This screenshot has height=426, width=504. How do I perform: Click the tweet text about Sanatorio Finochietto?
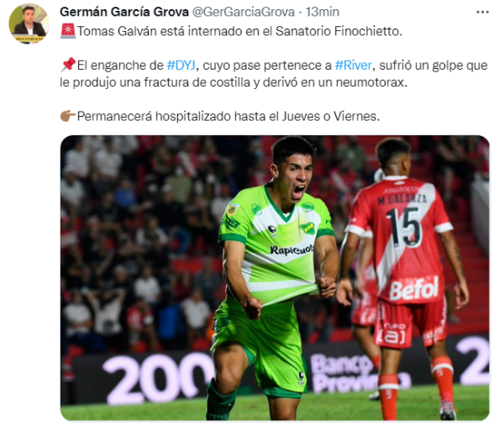click(239, 31)
